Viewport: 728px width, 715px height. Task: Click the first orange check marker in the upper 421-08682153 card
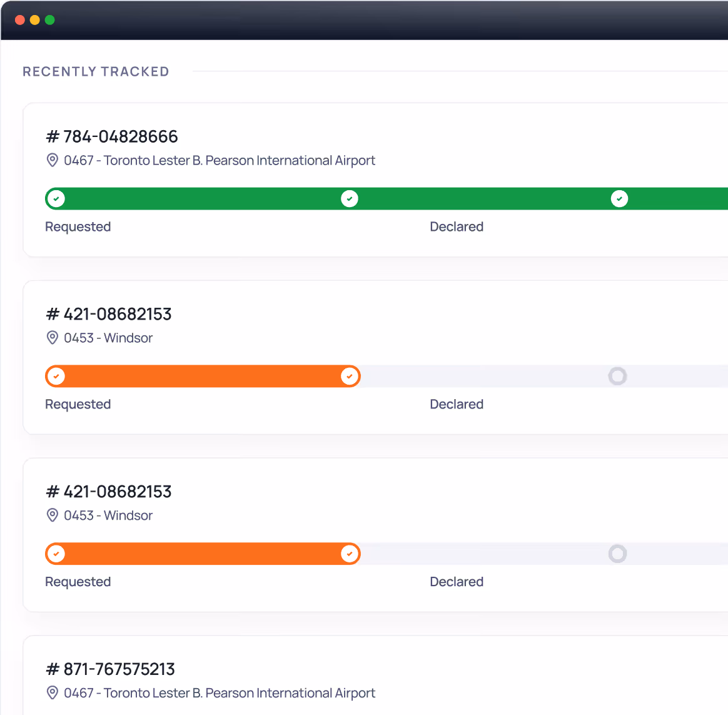(x=56, y=376)
